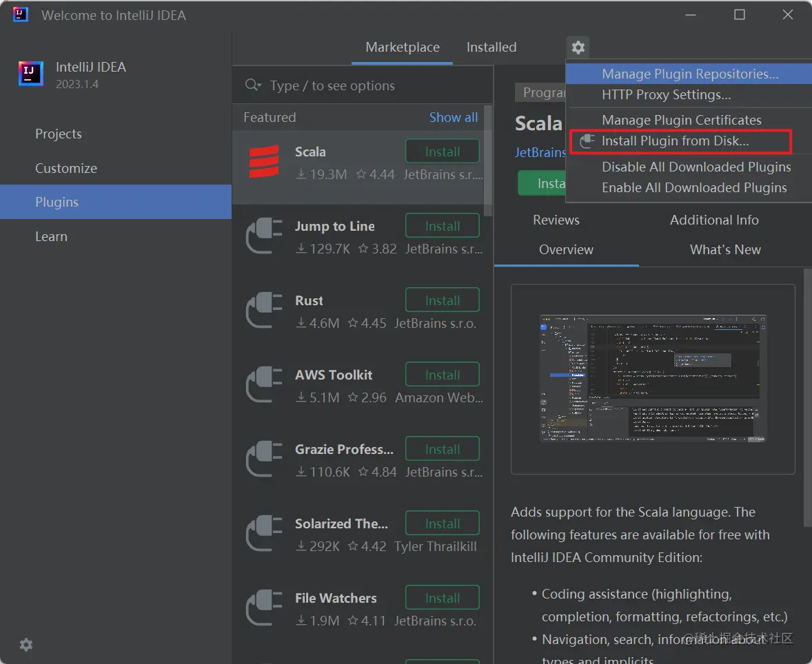Viewport: 812px width, 664px height.
Task: Click the title bar IntelliJ app icon
Action: (20, 14)
